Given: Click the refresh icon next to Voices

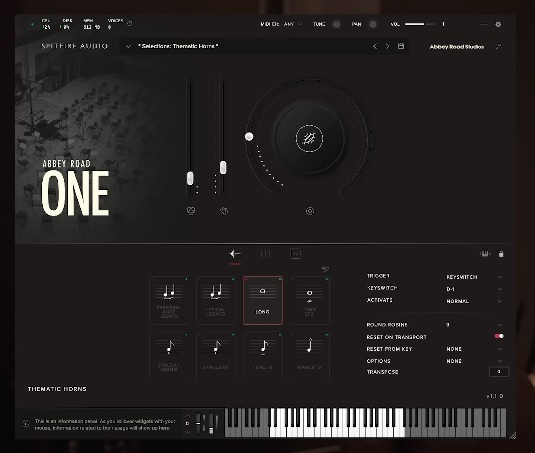Looking at the screenshot, I should pyautogui.click(x=130, y=24).
